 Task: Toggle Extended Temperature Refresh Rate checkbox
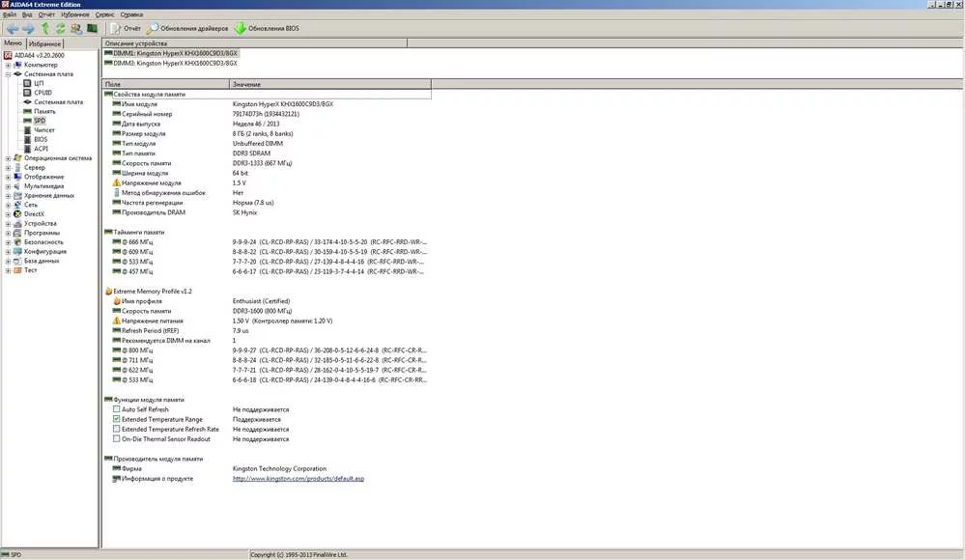(117, 429)
